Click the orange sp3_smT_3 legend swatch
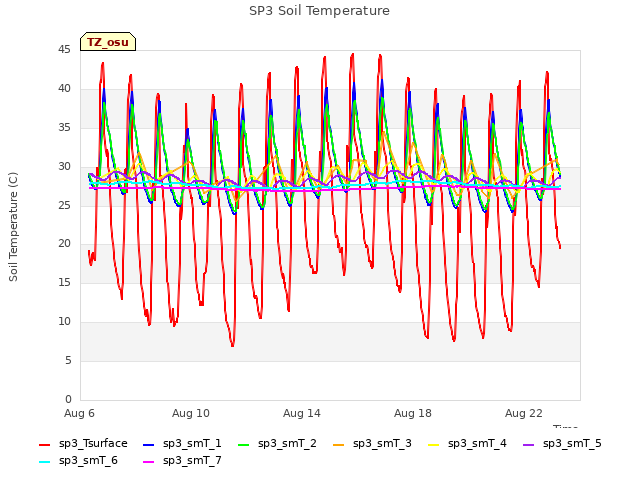Image resolution: width=640 pixels, height=480 pixels. coord(339,444)
